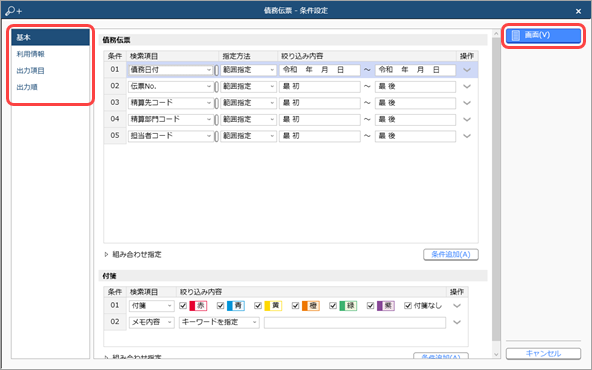Click the row 04 separator handle bracket
This screenshot has height=370, width=592.
[x=216, y=120]
